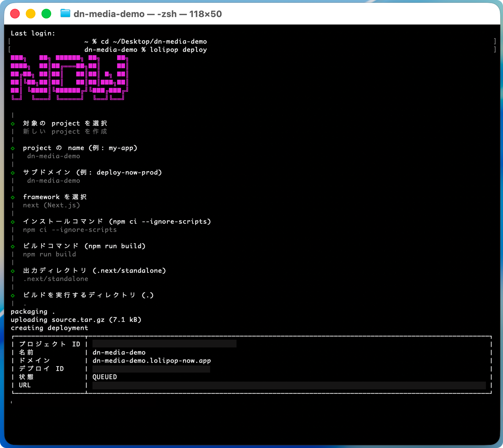503x448 pixels.
Task: Click the redacted デプロイ ID value
Action: click(x=151, y=369)
